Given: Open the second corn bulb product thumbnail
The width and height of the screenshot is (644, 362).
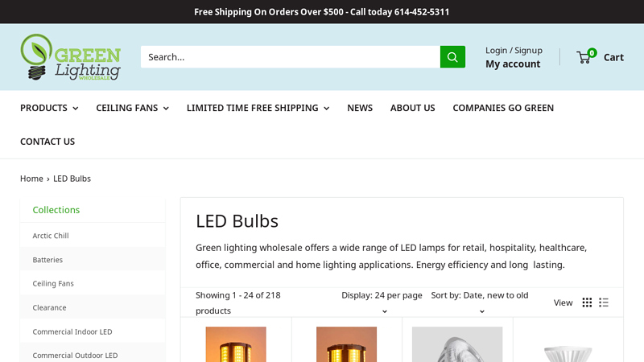Looking at the screenshot, I should 347,344.
